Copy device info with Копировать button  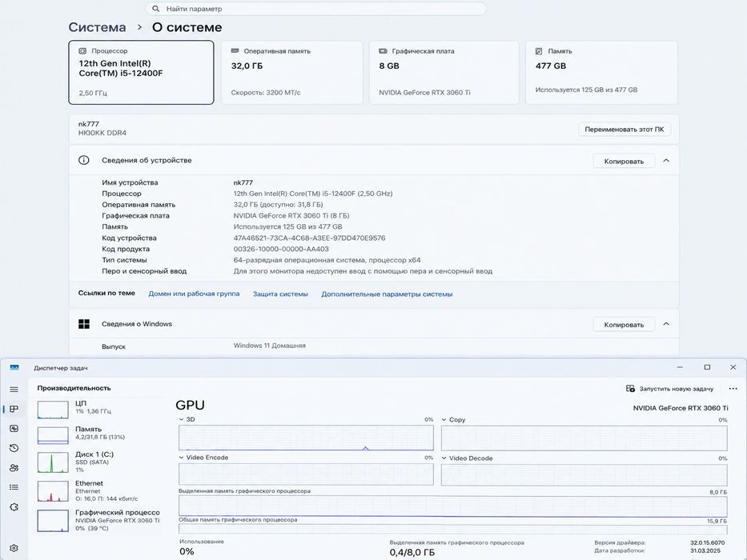(624, 161)
